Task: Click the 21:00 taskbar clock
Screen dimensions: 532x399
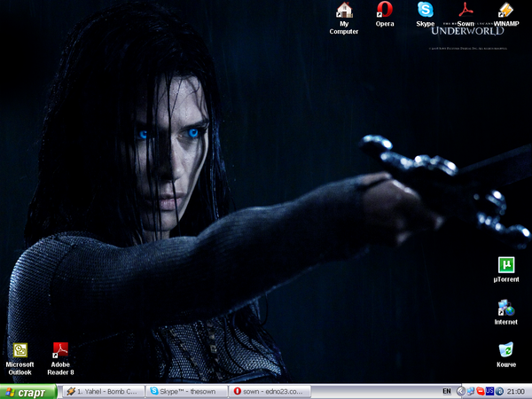Action: [515, 392]
